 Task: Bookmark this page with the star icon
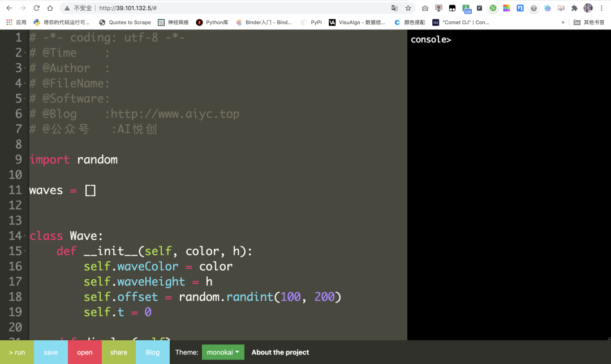click(x=408, y=8)
